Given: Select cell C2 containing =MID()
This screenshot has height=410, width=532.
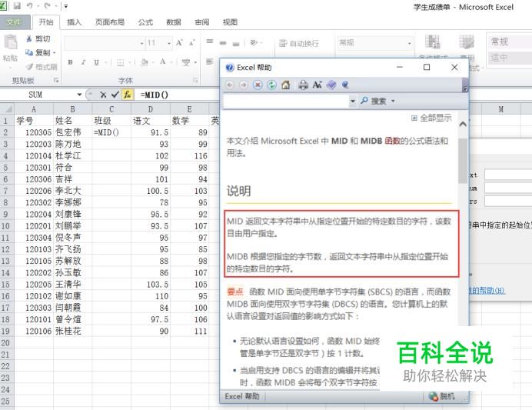Looking at the screenshot, I should point(111,132).
